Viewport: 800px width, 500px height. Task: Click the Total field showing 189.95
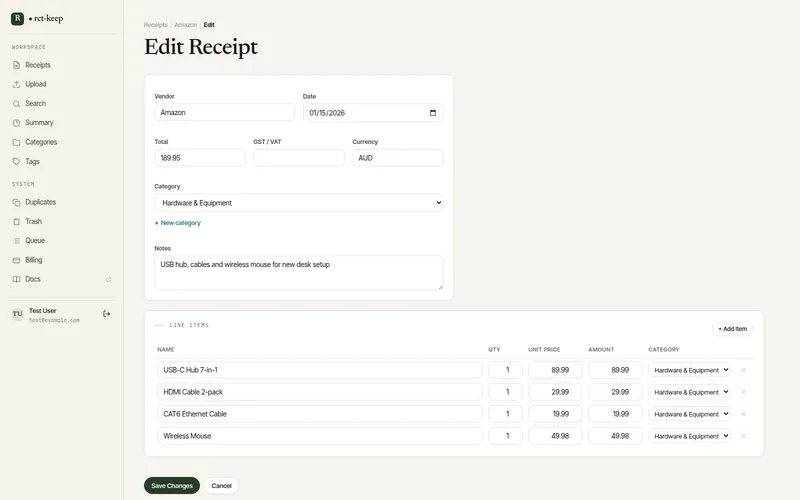pos(199,158)
